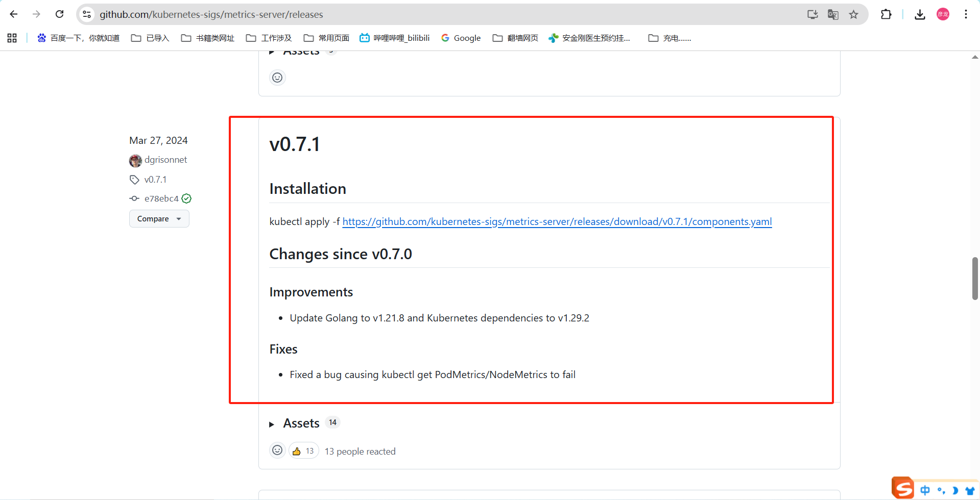Viewport: 980px width, 500px height.
Task: Click the 'Changes since v0.7.0' heading
Action: 341,254
